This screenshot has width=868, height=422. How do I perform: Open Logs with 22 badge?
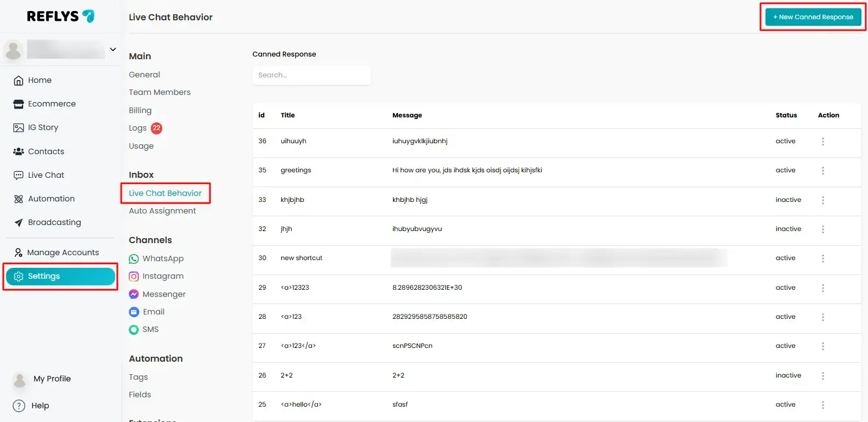coord(138,128)
